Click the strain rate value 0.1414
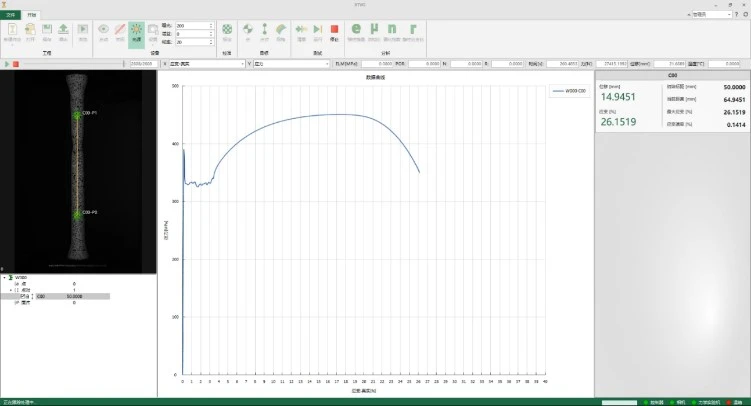Viewport: 751px width, 406px height. coord(736,124)
